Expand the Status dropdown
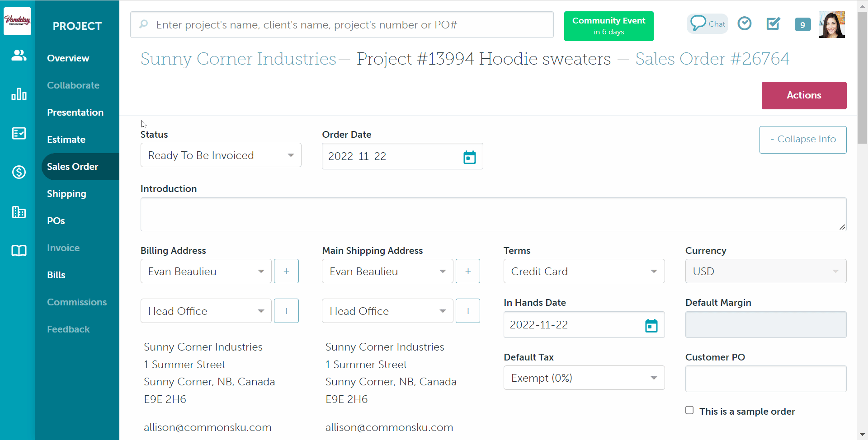The width and height of the screenshot is (868, 440). tap(221, 155)
